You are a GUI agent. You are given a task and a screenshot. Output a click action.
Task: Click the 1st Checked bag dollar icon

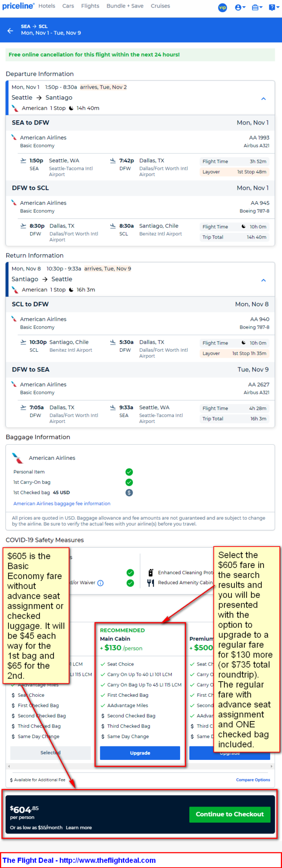pyautogui.click(x=129, y=493)
